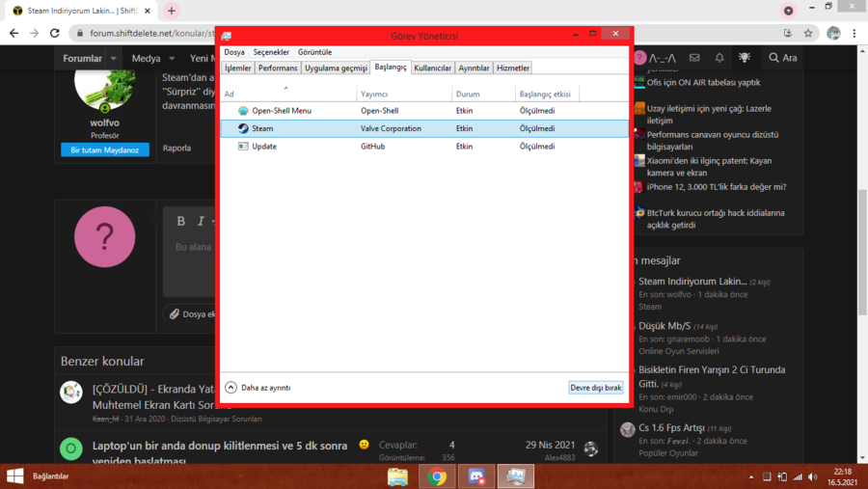Expand Medya dropdown arrow
868x489 pixels.
(172, 58)
